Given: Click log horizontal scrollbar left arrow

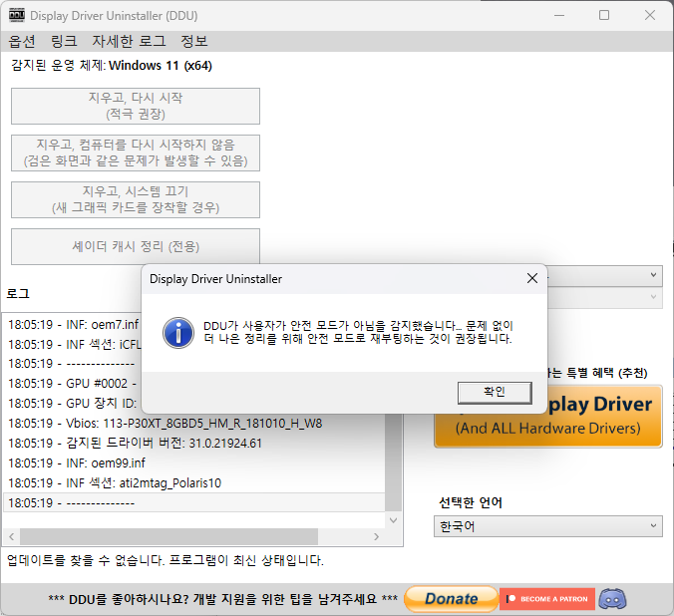Looking at the screenshot, I should 12,536.
